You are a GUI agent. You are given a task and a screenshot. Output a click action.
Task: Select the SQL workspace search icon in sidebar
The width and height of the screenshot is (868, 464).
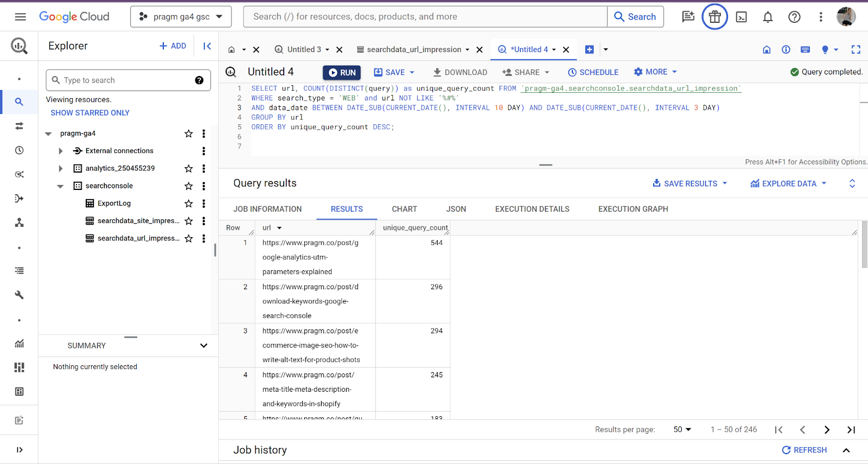point(20,101)
